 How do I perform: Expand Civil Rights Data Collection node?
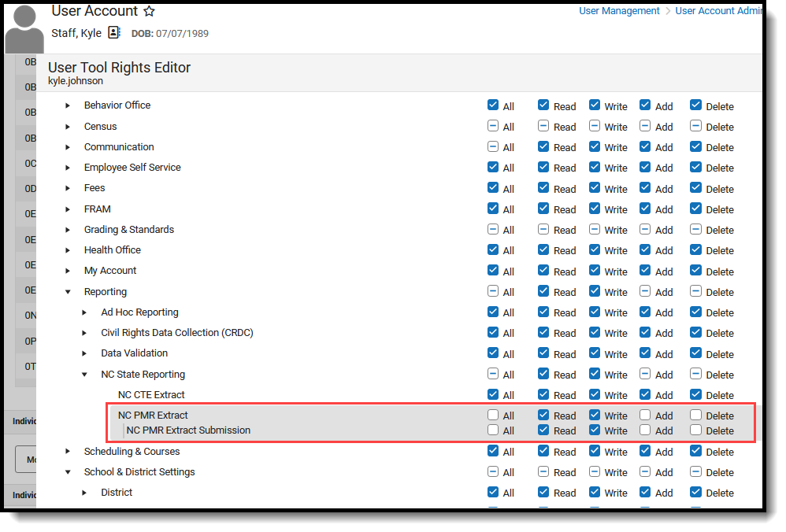pos(84,333)
